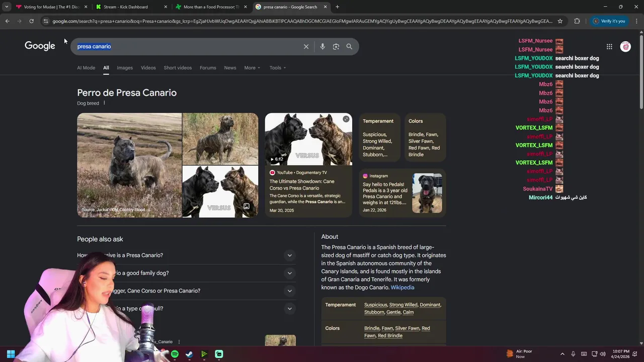Viewport: 644px width, 362px height.
Task: Clear the search box with the X icon
Action: tap(306, 46)
